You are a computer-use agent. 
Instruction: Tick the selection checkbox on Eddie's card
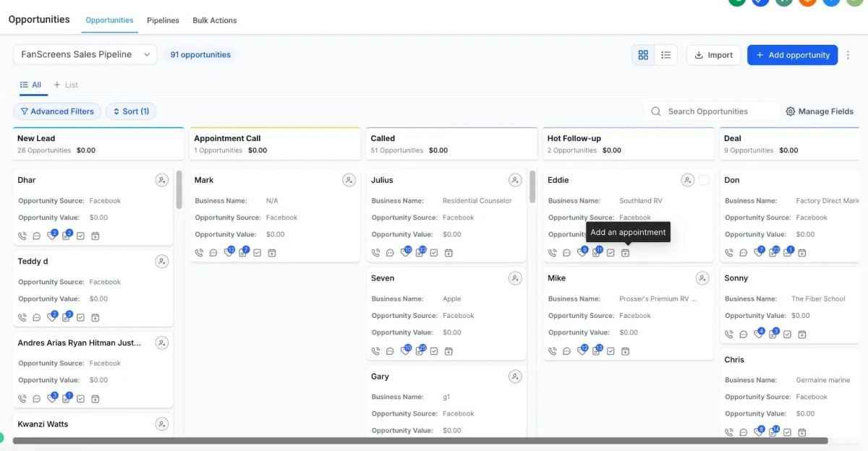click(704, 180)
